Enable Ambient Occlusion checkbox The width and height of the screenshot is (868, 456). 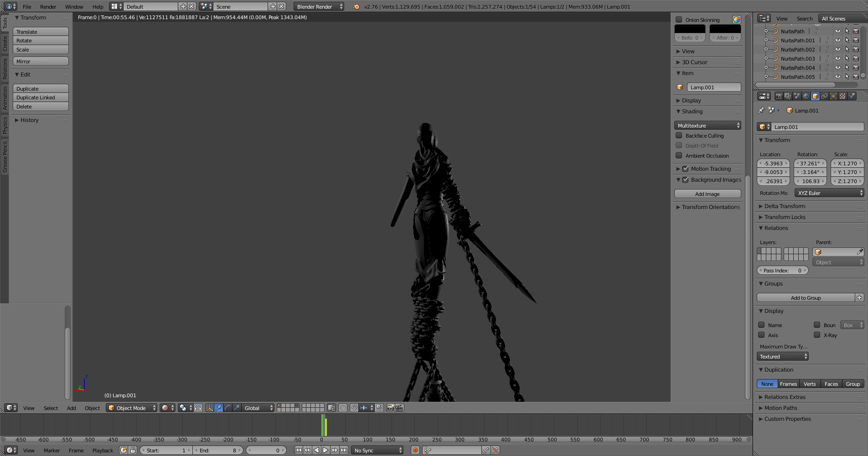coord(679,155)
